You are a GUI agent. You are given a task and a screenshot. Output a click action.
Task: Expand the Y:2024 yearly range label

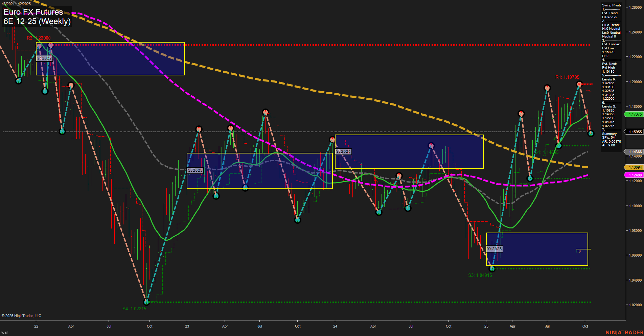[x=343, y=151]
